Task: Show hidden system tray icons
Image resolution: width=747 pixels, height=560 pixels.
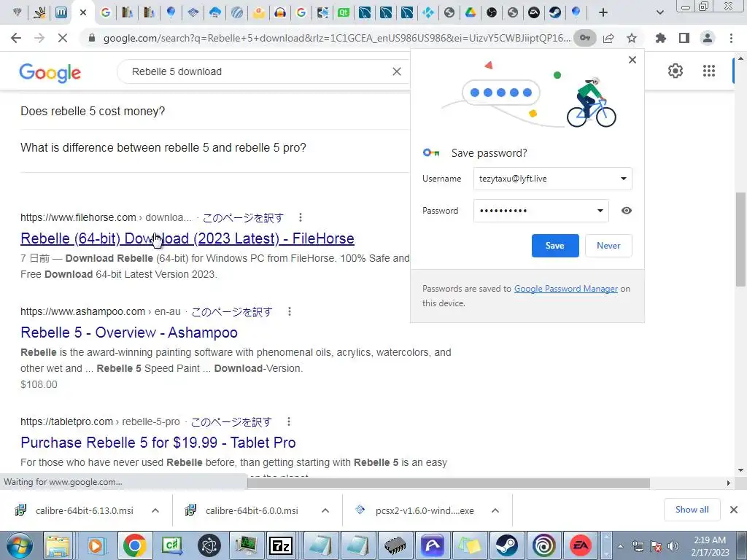Action: click(x=620, y=546)
